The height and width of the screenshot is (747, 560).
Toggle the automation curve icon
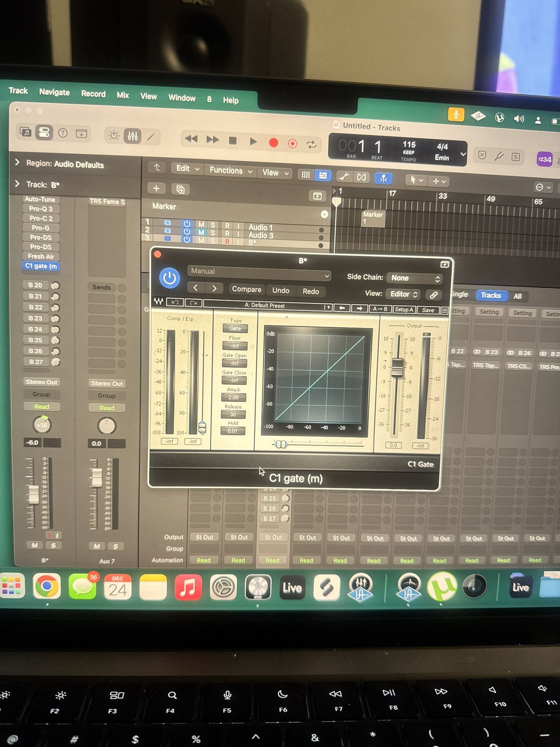pos(344,177)
